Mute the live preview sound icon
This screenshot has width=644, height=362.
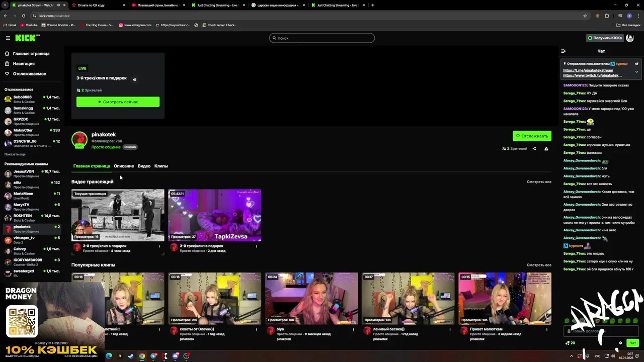[134, 79]
